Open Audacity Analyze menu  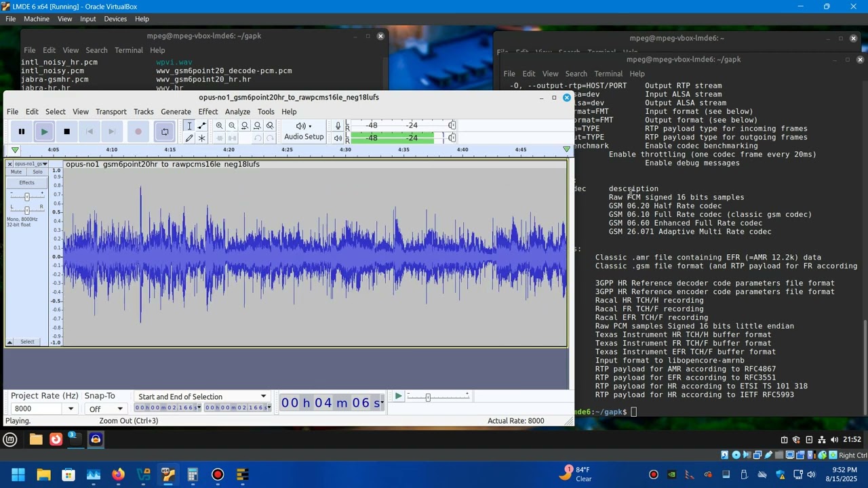point(237,111)
